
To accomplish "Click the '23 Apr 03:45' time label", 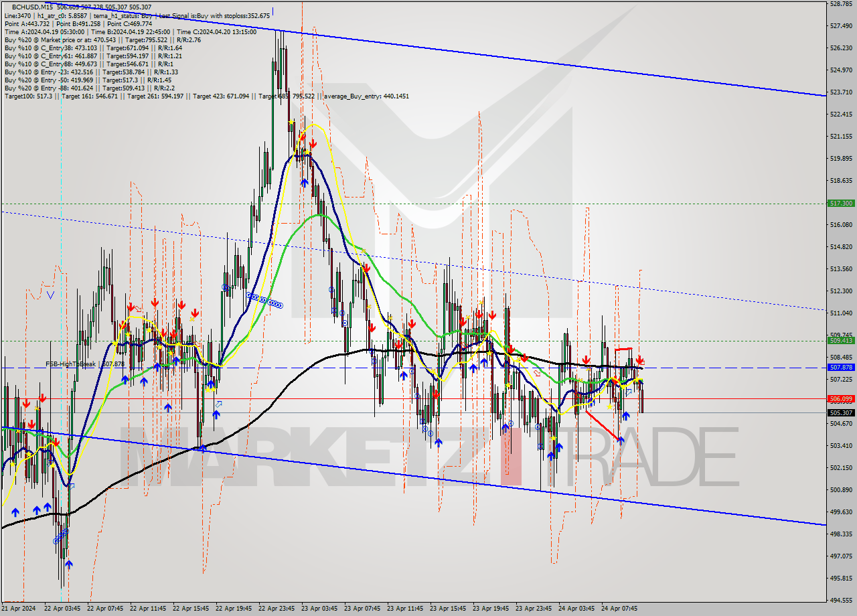I will pyautogui.click(x=319, y=609).
